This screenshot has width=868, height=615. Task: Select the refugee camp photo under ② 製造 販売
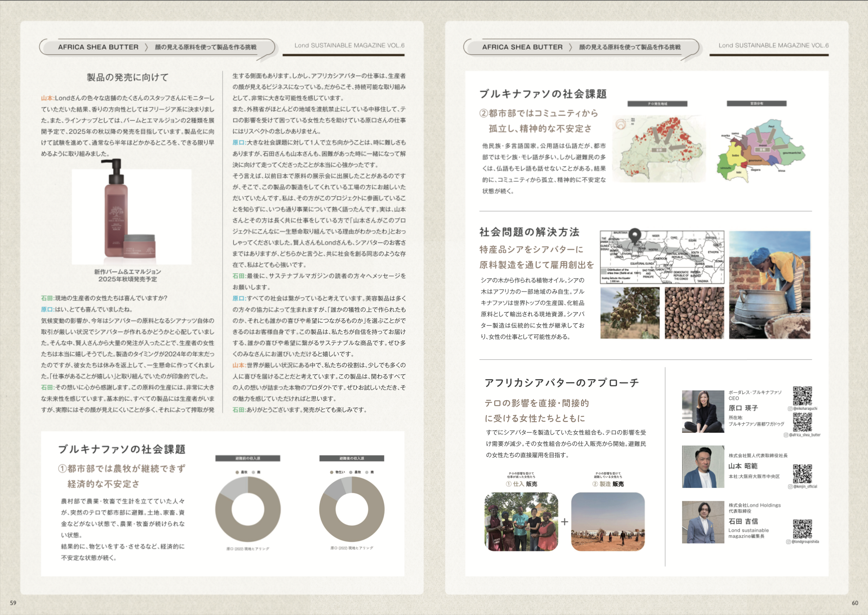click(608, 522)
